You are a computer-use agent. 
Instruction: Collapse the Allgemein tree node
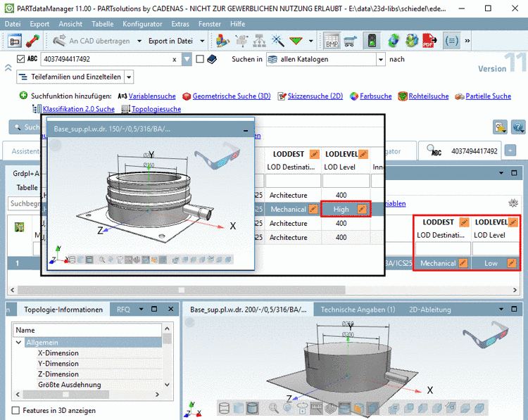[x=18, y=342]
